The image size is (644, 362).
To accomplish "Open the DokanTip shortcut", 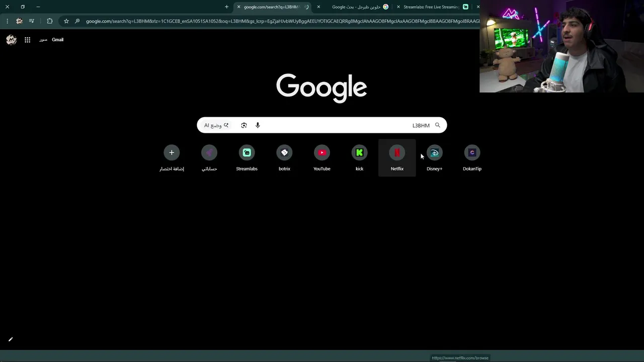I will 472,157.
